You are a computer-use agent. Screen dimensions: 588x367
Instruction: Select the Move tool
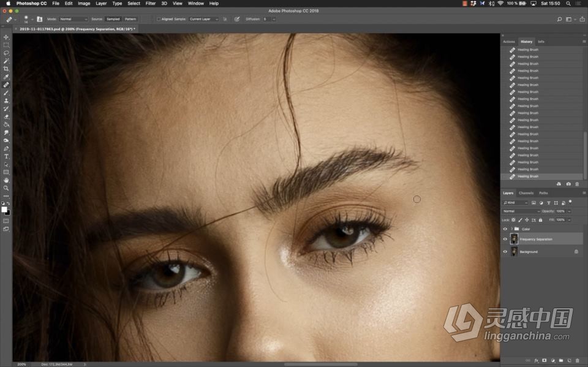pyautogui.click(x=6, y=37)
